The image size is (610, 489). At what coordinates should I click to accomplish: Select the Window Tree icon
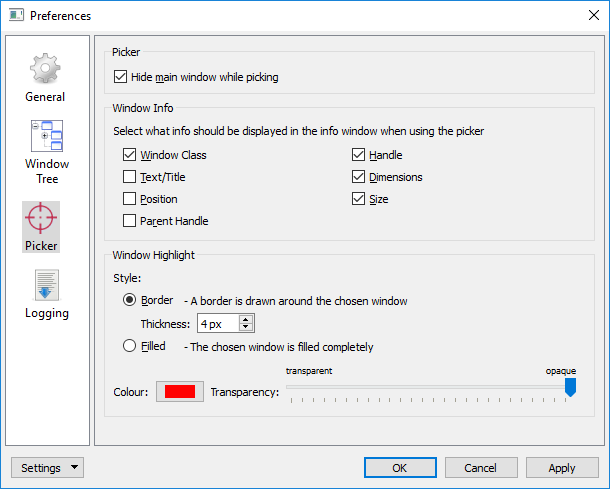point(47,136)
